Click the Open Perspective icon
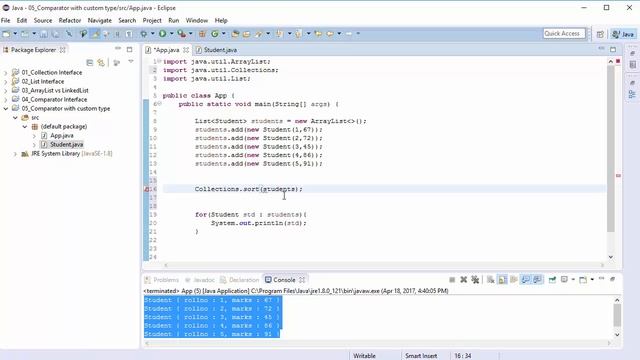640x360 pixels. (600, 34)
